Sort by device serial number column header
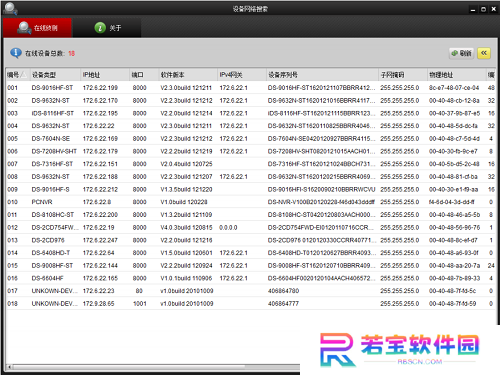This screenshot has width=500, height=375. coord(322,75)
